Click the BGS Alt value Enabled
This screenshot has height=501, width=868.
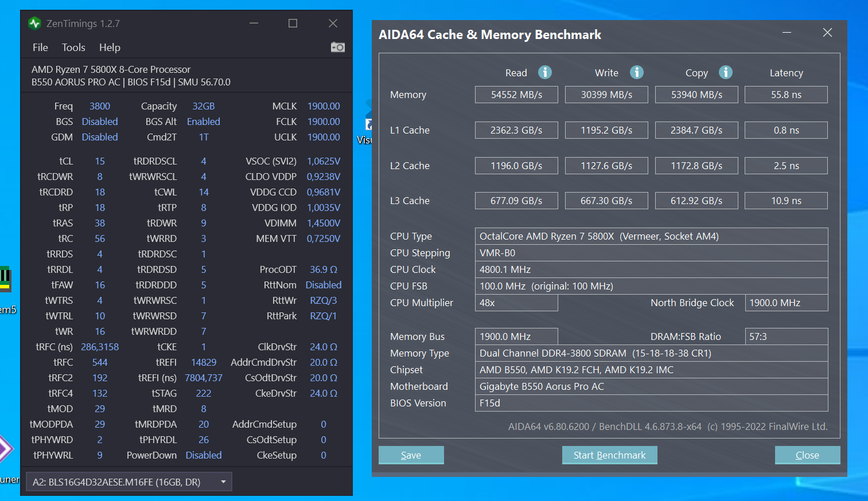(x=204, y=122)
